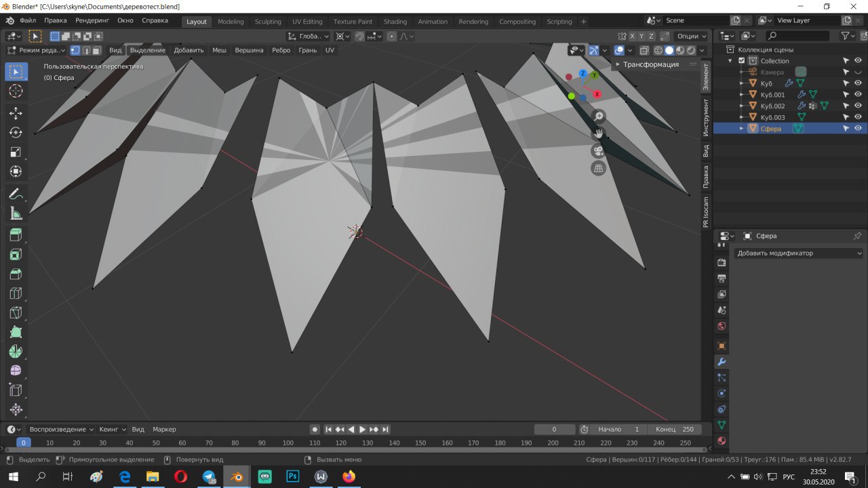Toggle X-ray display in the viewport header
This screenshot has width=868, height=488.
(644, 50)
